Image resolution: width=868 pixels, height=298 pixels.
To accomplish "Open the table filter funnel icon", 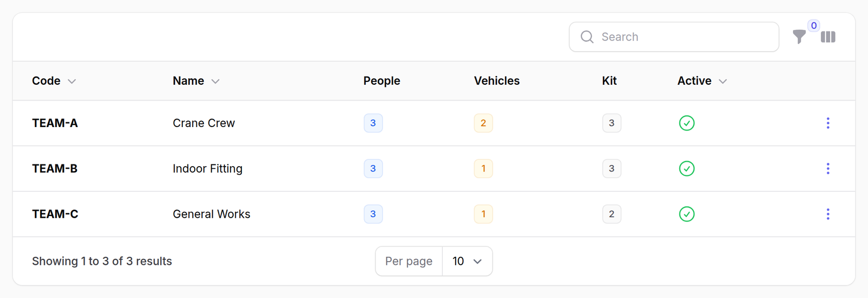I will [799, 37].
